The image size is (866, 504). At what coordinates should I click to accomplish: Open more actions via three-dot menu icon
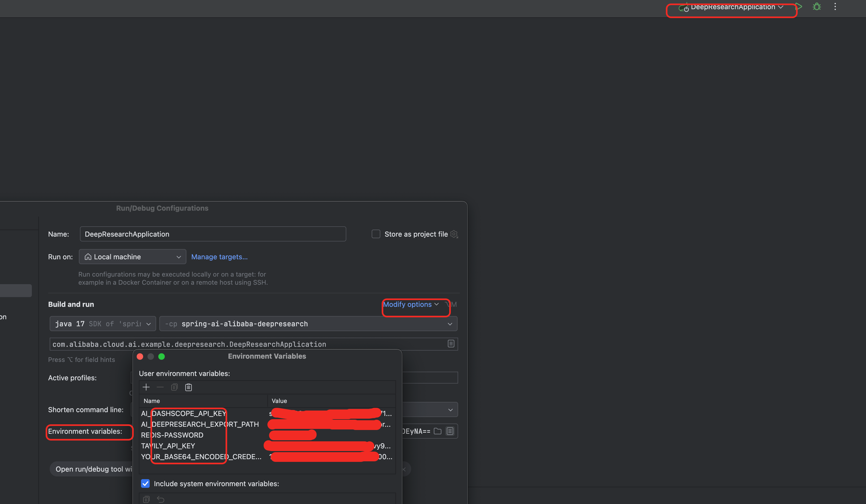tap(835, 6)
